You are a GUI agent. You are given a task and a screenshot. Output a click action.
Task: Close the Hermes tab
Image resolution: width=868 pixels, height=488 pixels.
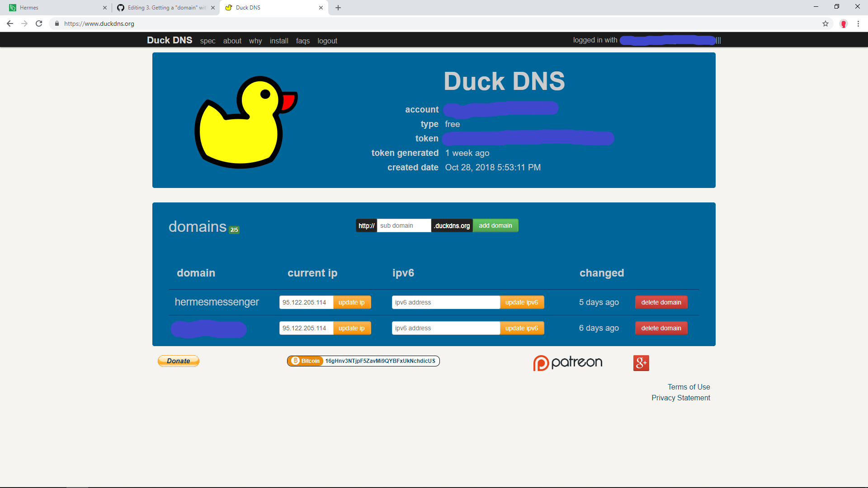105,8
